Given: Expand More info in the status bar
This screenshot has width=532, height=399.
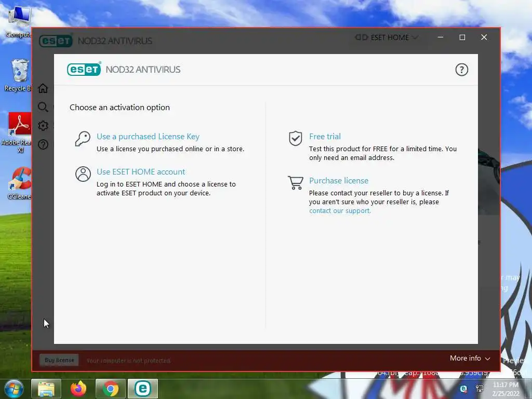Looking at the screenshot, I should (x=470, y=358).
